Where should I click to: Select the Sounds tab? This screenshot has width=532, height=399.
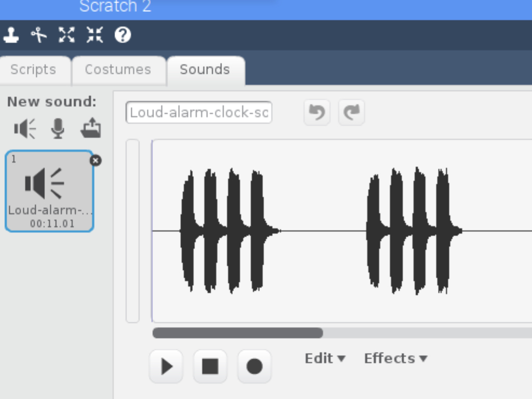pos(205,70)
